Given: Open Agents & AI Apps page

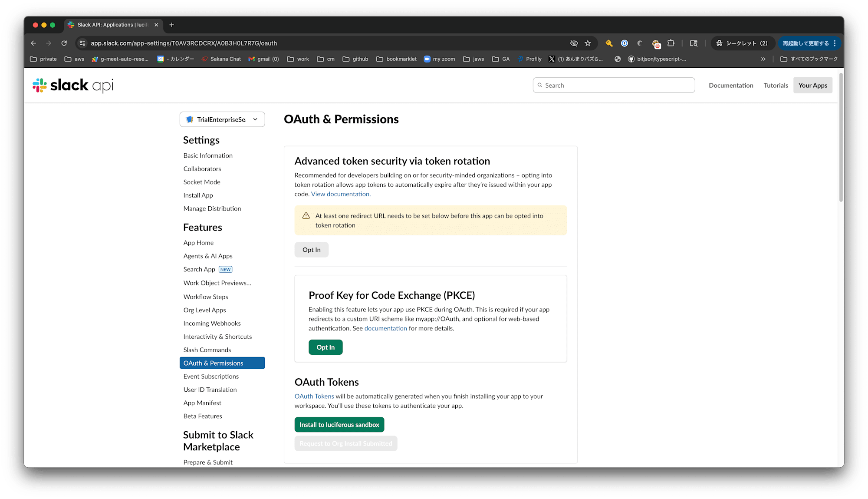Looking at the screenshot, I should (x=208, y=256).
